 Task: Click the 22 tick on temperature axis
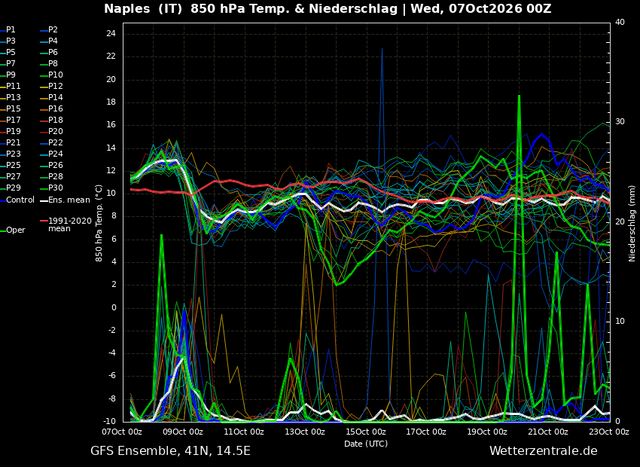[x=111, y=56]
